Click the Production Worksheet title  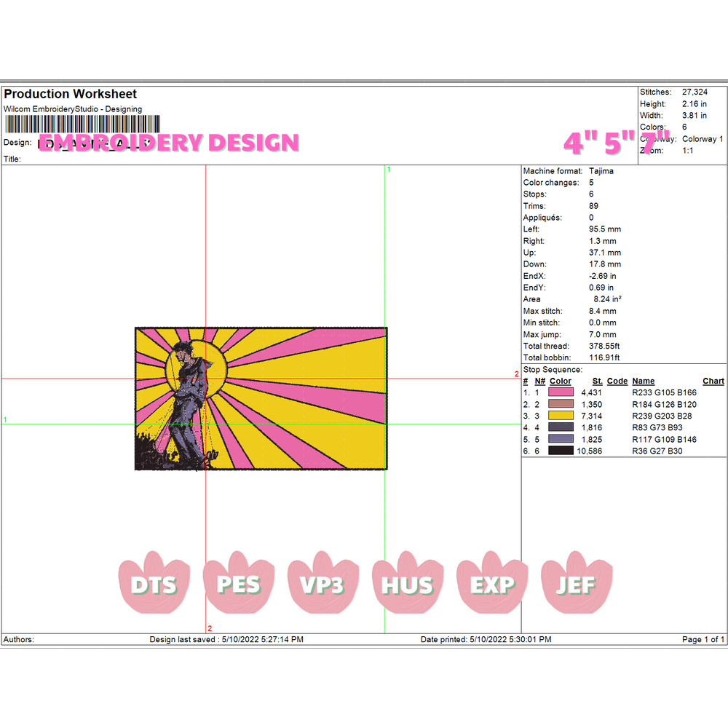click(71, 94)
